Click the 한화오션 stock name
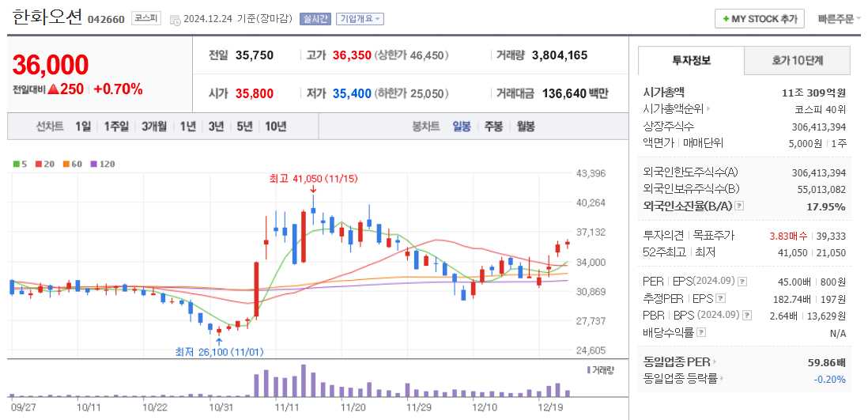868x420 pixels. tap(47, 17)
